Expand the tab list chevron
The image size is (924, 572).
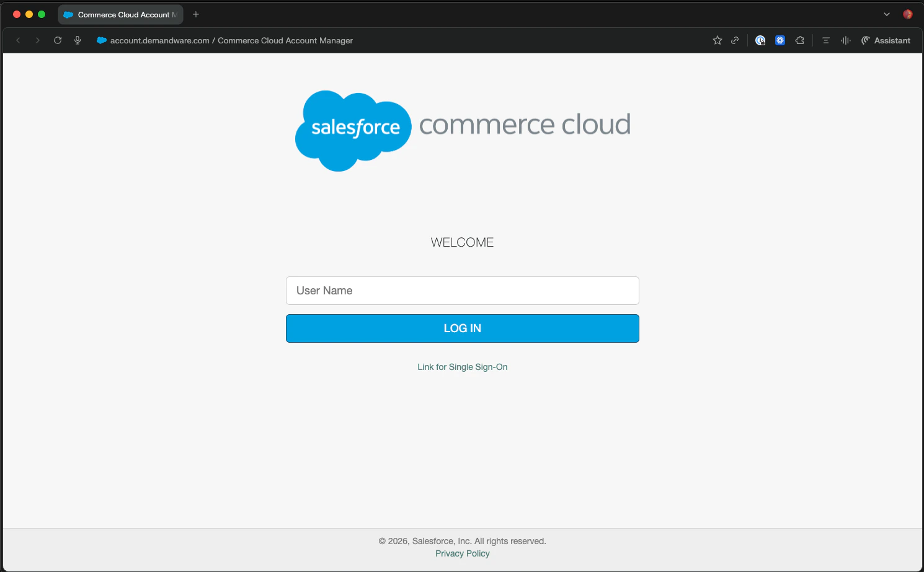887,14
